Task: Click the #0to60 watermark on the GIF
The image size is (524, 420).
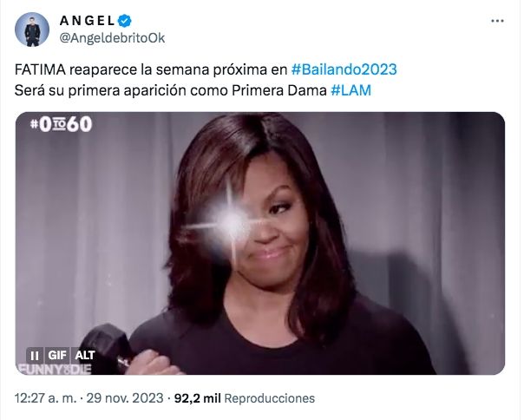Action: click(x=61, y=124)
